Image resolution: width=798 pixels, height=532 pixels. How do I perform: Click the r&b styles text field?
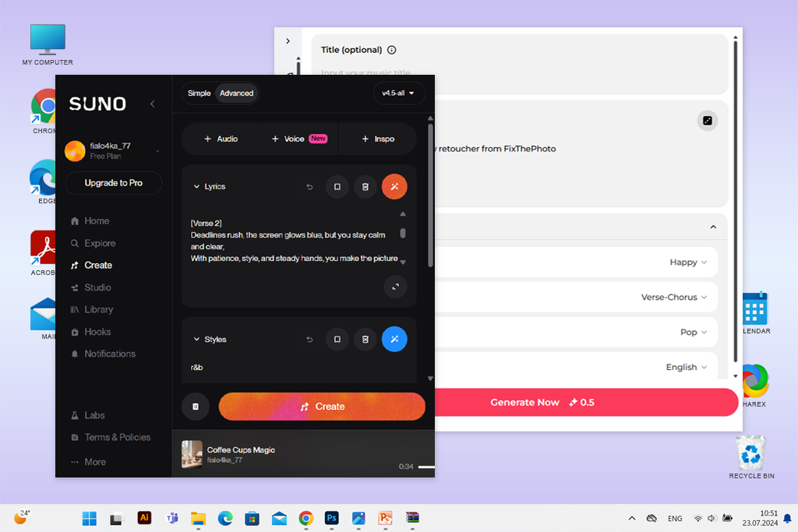click(x=298, y=367)
